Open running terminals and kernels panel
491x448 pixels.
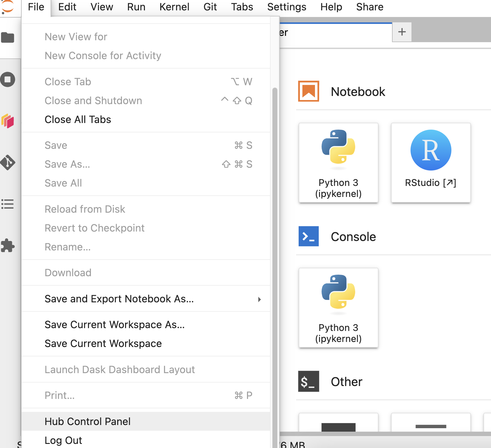pyautogui.click(x=8, y=79)
